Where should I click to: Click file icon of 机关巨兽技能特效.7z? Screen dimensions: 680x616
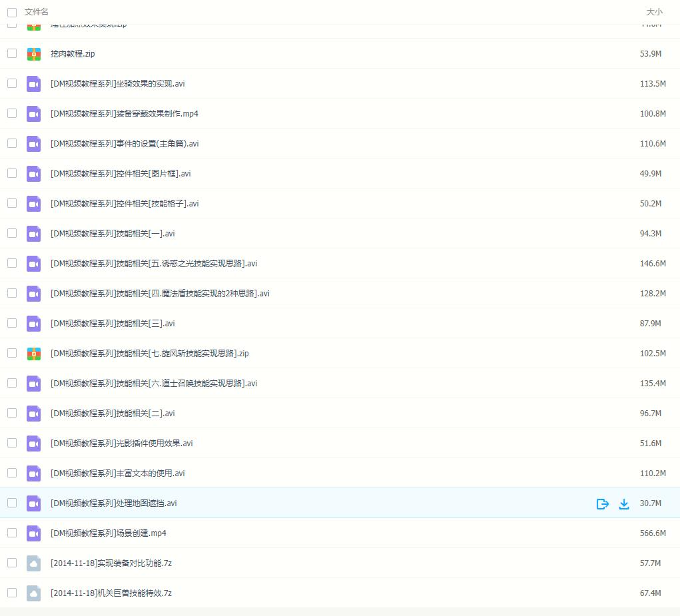(34, 593)
